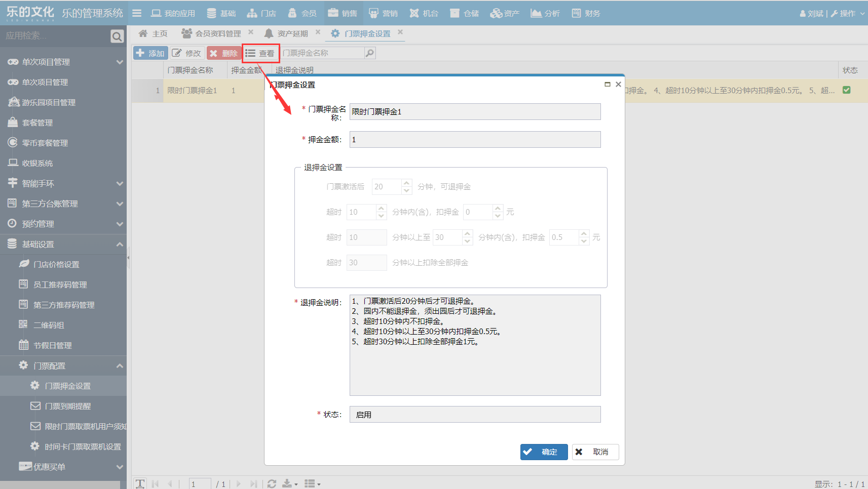Close the 门票押金设置 tab
This screenshot has height=489, width=868.
[400, 32]
